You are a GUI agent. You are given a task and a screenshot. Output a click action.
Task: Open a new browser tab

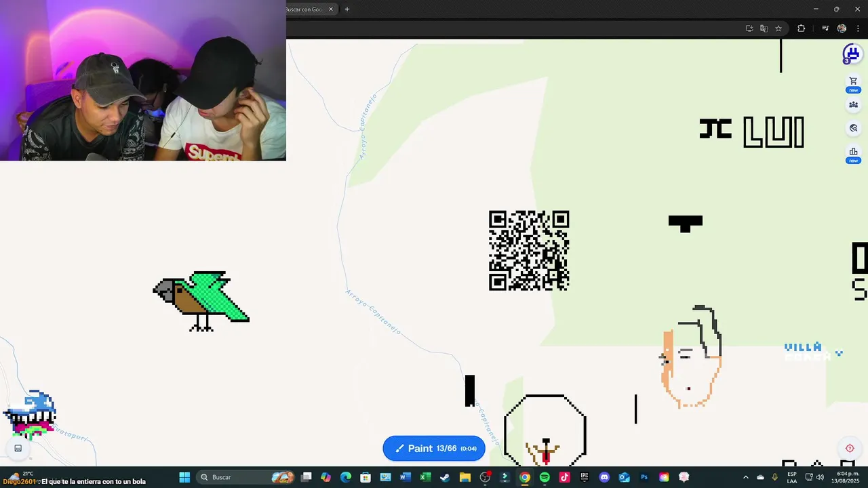pyautogui.click(x=347, y=9)
